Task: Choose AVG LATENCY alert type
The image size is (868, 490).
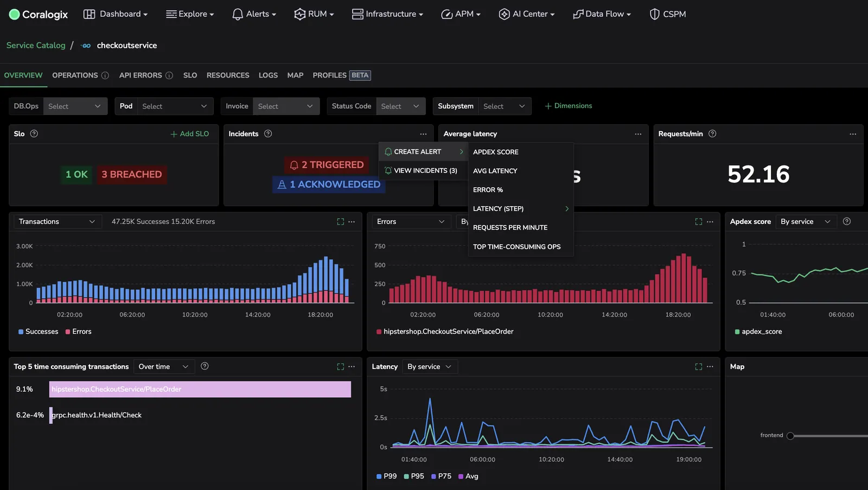Action: coord(521,171)
